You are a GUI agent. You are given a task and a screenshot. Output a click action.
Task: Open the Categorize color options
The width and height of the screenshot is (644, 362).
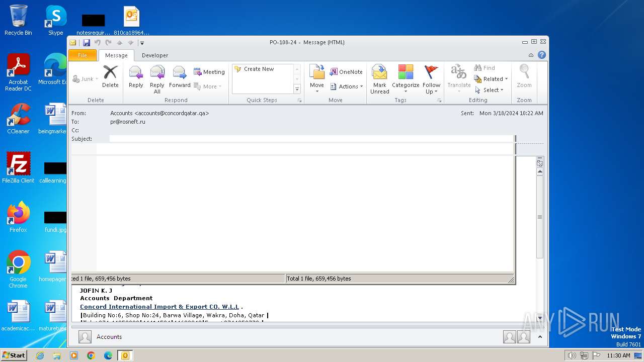[x=406, y=79]
